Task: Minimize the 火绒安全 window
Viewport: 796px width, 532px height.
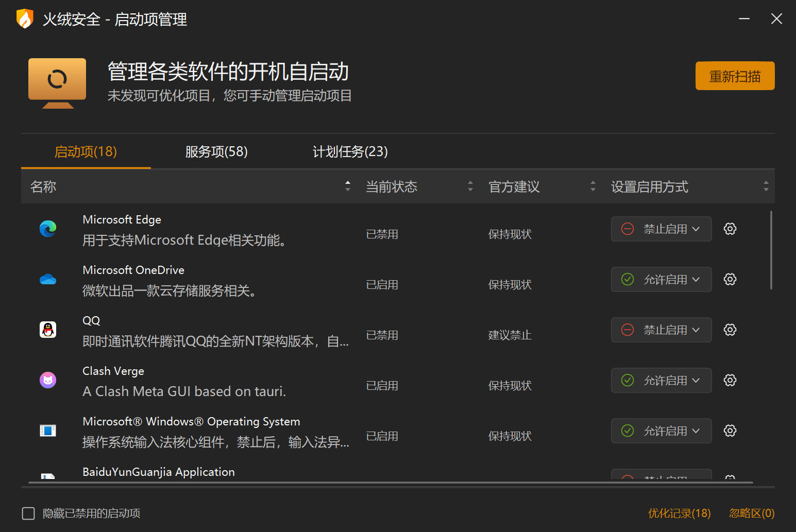Action: pyautogui.click(x=744, y=19)
